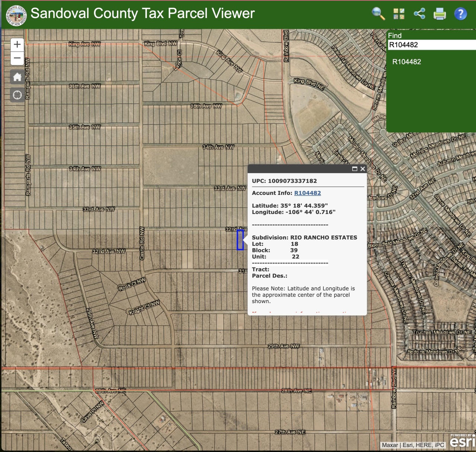This screenshot has height=452, width=476.
Task: Click the Truchas Meadows Dr NE label
Action: (x=442, y=332)
